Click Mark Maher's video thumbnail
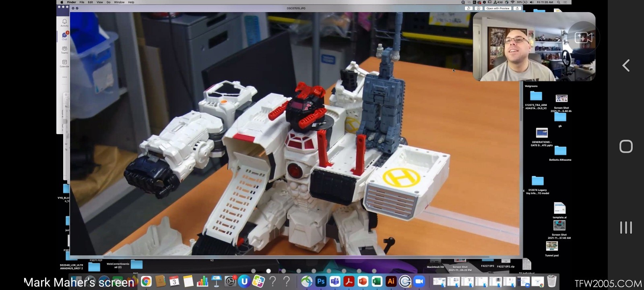644x290 pixels. point(534,47)
